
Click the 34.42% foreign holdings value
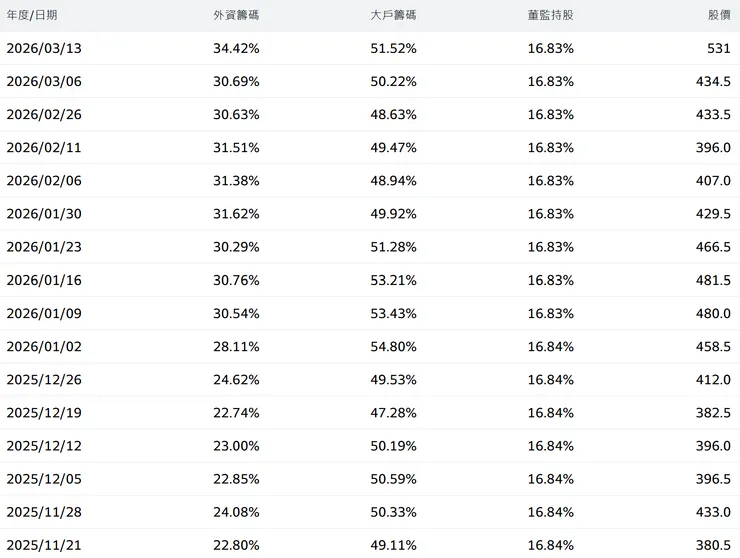236,48
